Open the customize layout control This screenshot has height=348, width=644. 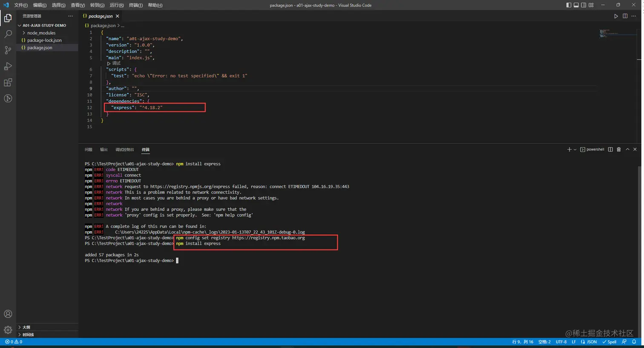point(591,5)
